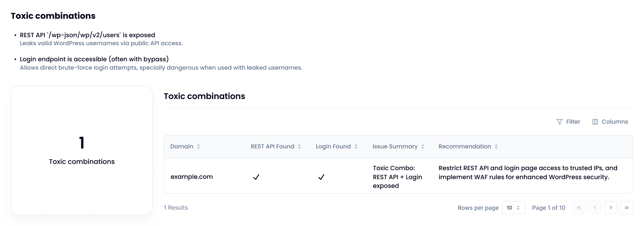Image resolution: width=644 pixels, height=226 pixels.
Task: Click the Filter funnel icon
Action: (559, 122)
